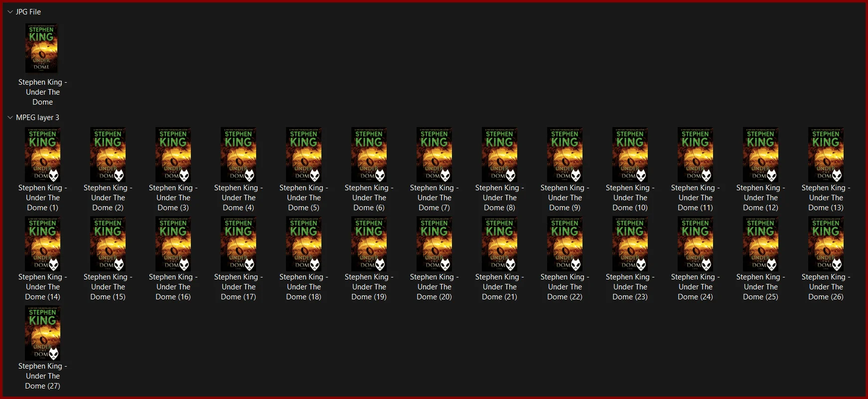Image resolution: width=868 pixels, height=399 pixels.
Task: Click file name ending 'Dome (1)'
Action: click(43, 198)
